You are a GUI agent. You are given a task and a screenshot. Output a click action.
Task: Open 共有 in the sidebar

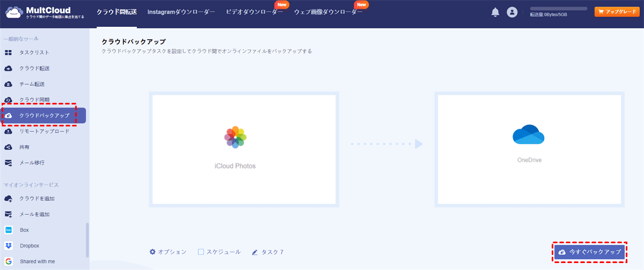[25, 147]
